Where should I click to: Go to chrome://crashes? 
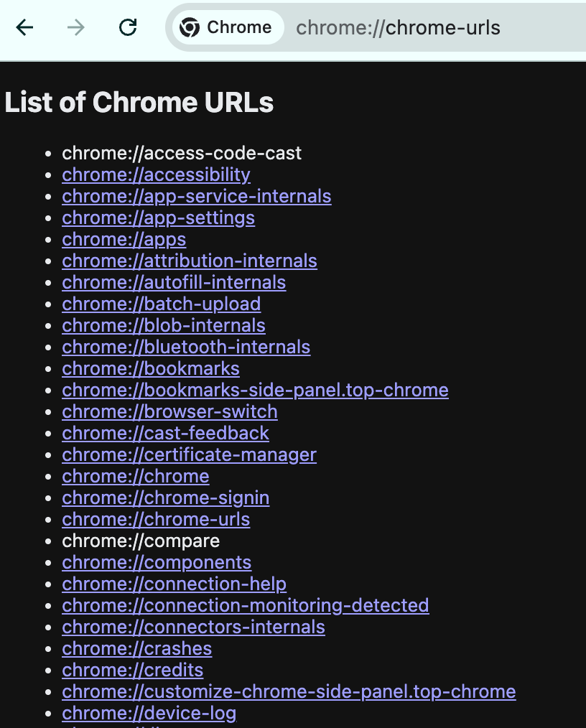(137, 648)
